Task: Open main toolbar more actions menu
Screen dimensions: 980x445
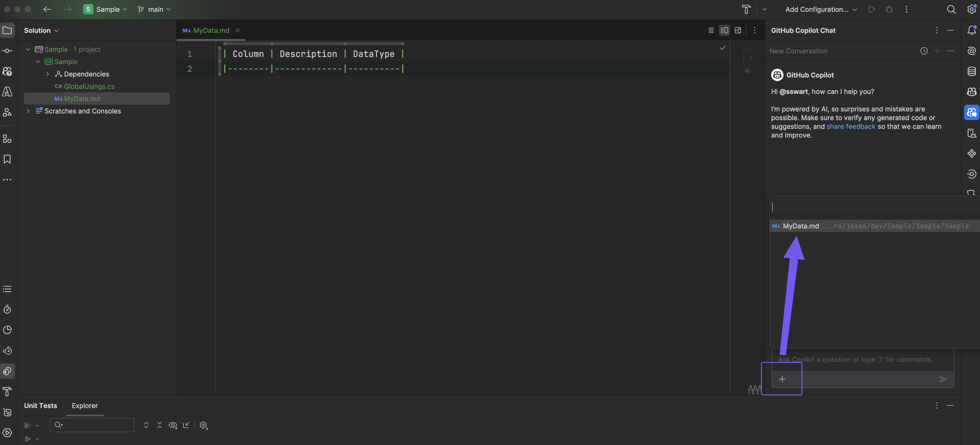Action: [907, 9]
